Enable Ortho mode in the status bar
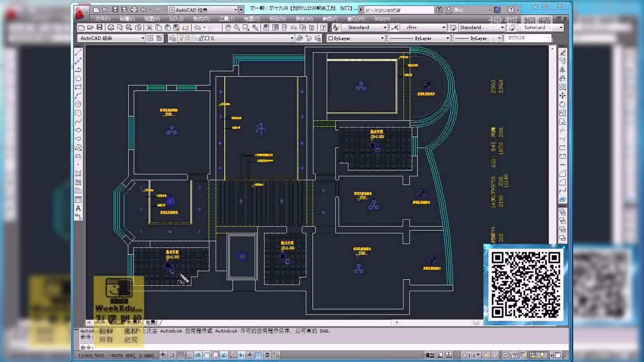 tap(189, 355)
